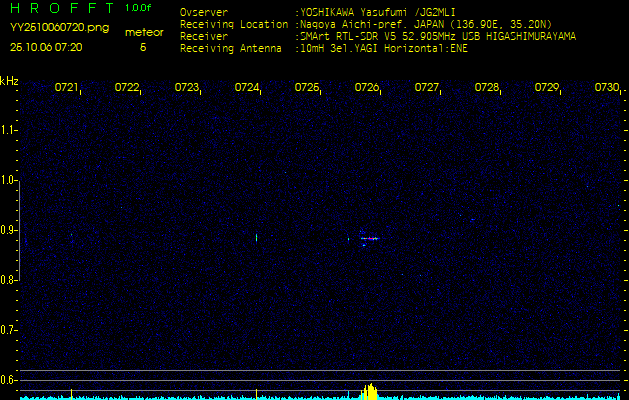629x400 pixels.
Task: Click the antenna text 10mH 3el.YAGI Horizontal:ENE
Action: click(384, 49)
